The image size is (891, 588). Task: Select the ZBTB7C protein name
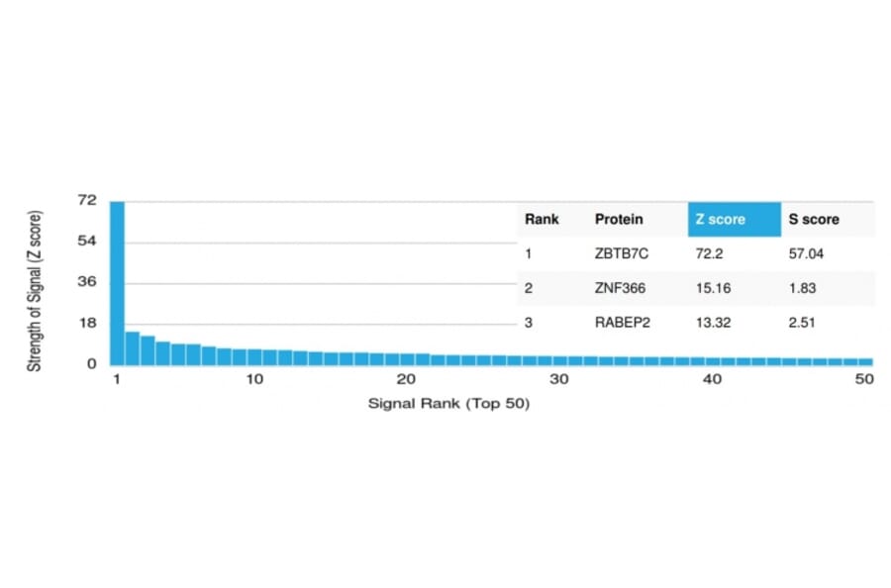coord(622,253)
